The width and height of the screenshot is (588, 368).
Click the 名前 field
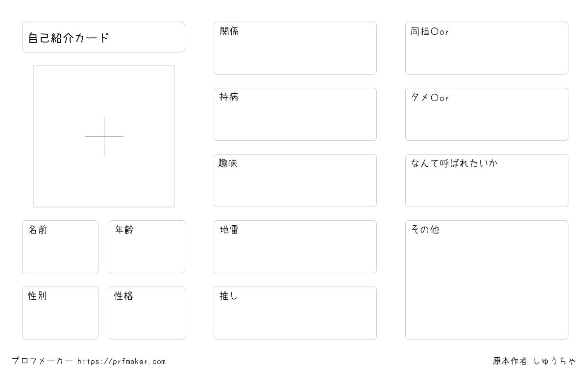60,247
